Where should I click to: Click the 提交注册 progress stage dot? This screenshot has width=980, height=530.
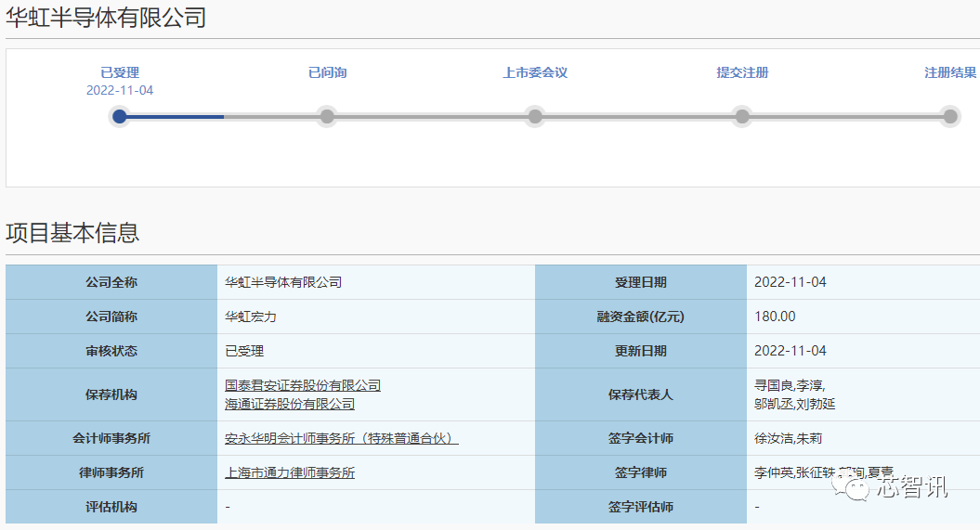[x=742, y=116]
